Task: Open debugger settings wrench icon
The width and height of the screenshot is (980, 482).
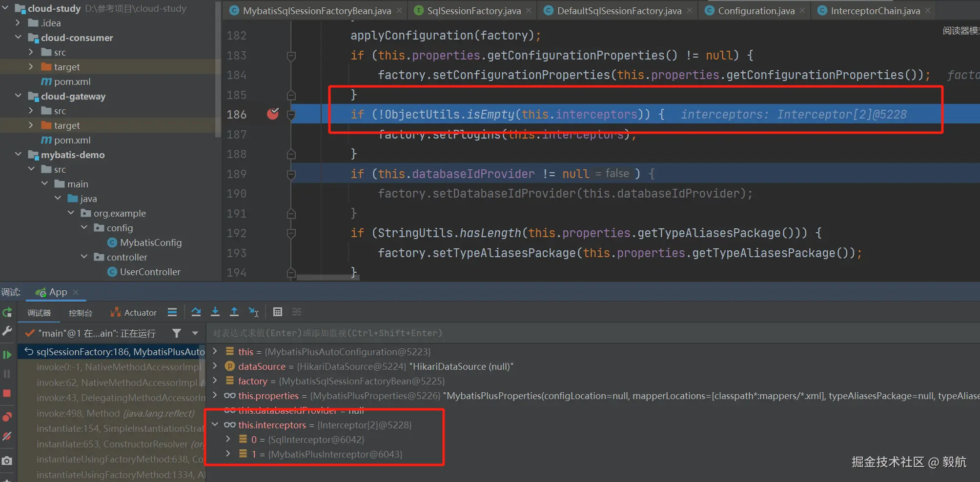Action: tap(7, 331)
